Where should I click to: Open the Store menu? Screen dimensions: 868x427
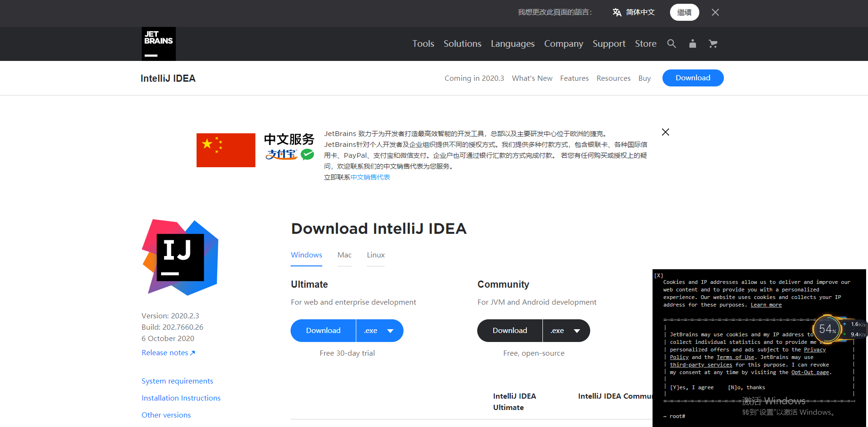645,43
